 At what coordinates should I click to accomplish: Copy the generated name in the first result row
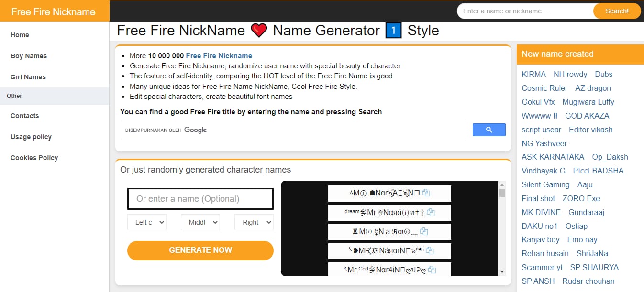(x=426, y=193)
